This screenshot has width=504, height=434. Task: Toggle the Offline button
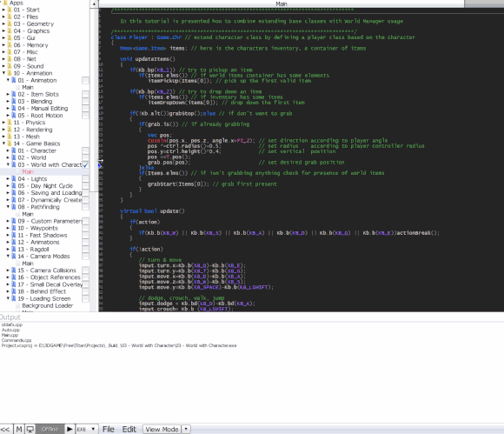point(50,429)
